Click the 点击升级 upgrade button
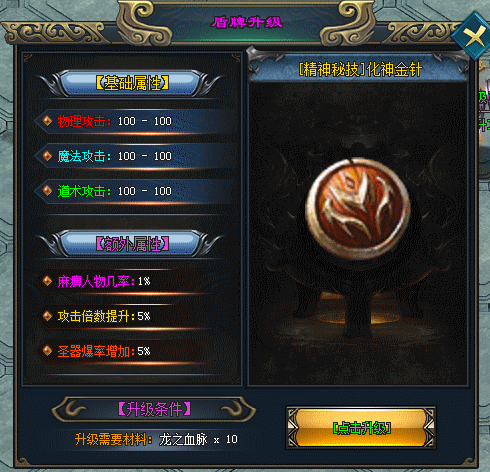Screen dimensions: 490x472 [x=361, y=428]
